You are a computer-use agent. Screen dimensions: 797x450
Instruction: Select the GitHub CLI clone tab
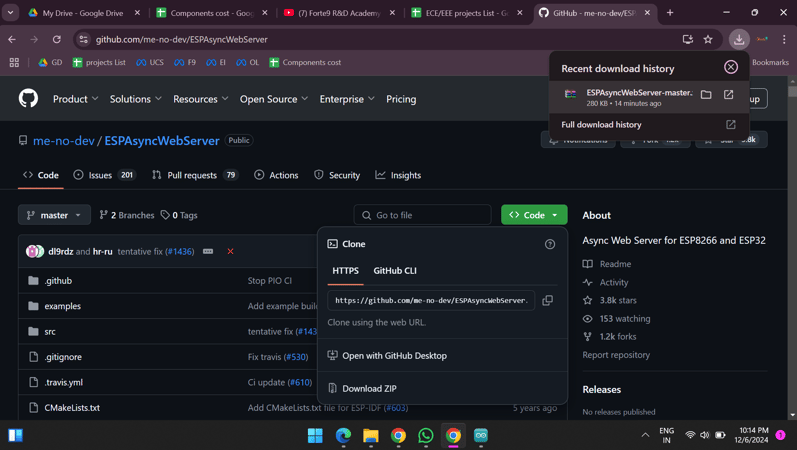click(395, 271)
